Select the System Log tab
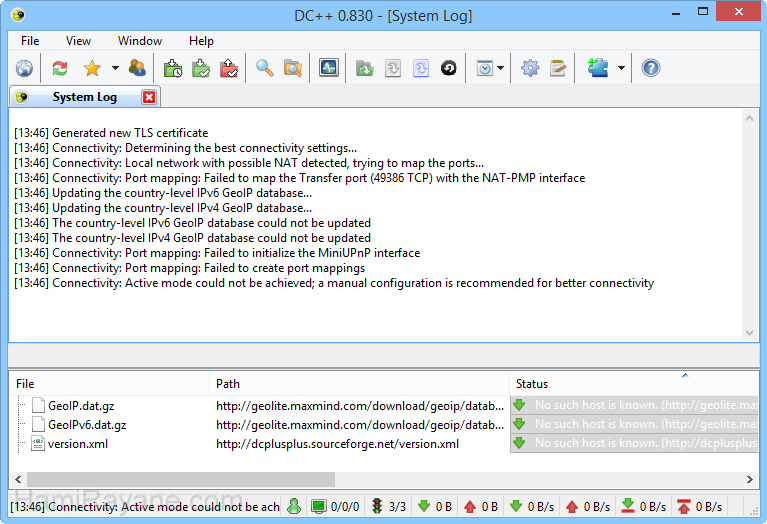The image size is (767, 524). 84,97
